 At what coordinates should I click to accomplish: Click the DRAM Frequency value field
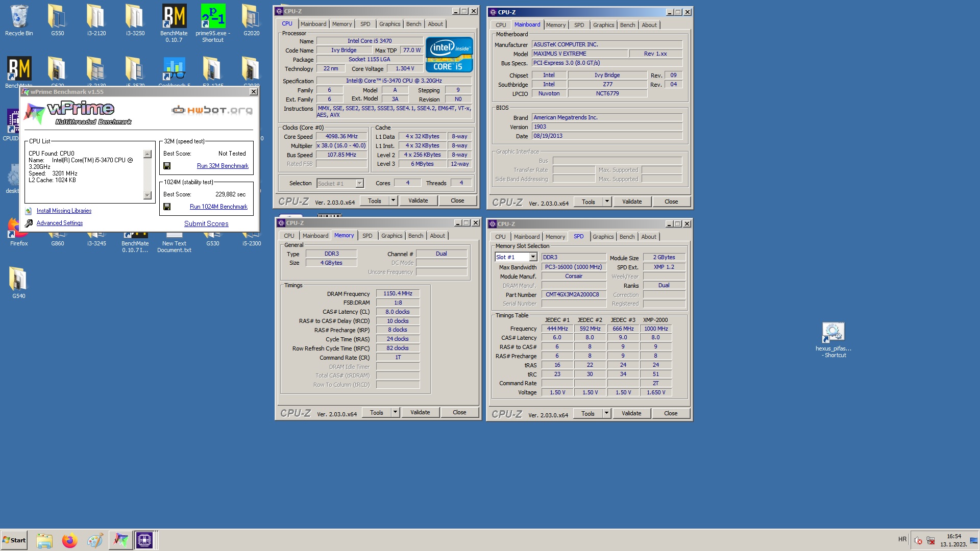pyautogui.click(x=398, y=293)
